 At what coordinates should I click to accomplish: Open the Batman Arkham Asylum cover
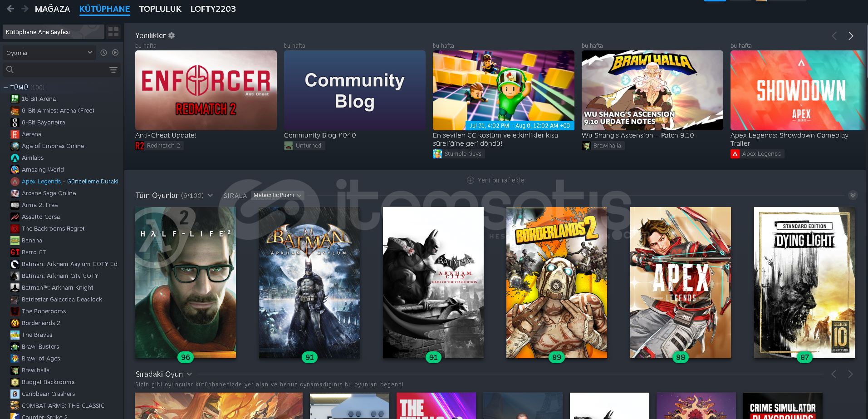click(x=309, y=282)
